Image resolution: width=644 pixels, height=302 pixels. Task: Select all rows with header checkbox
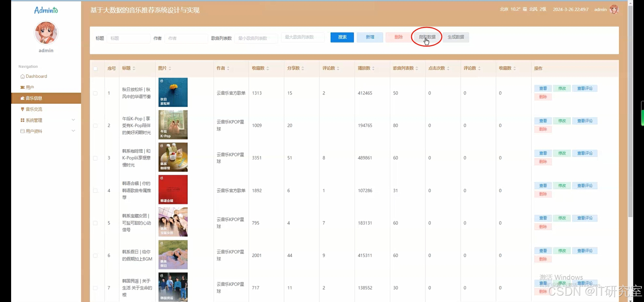(x=95, y=69)
